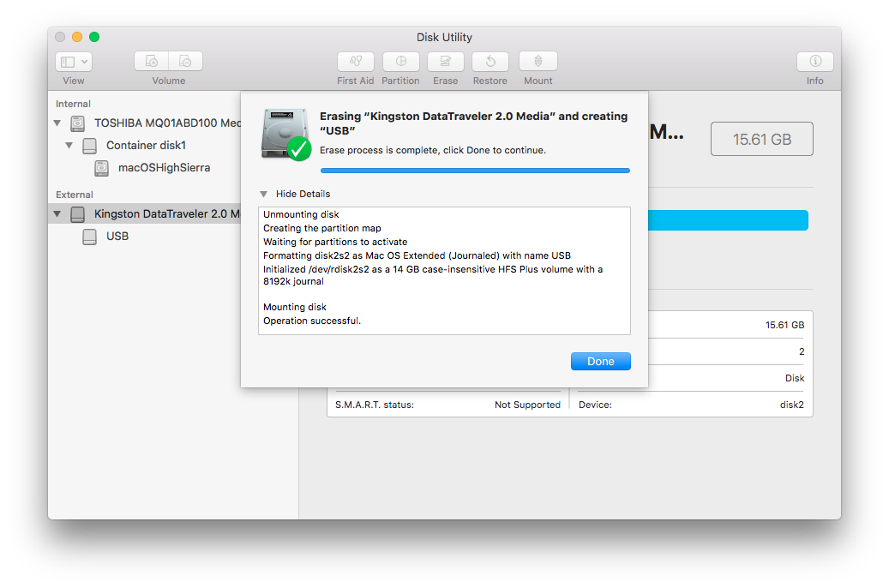
Task: Click the remove volume icon
Action: point(185,61)
